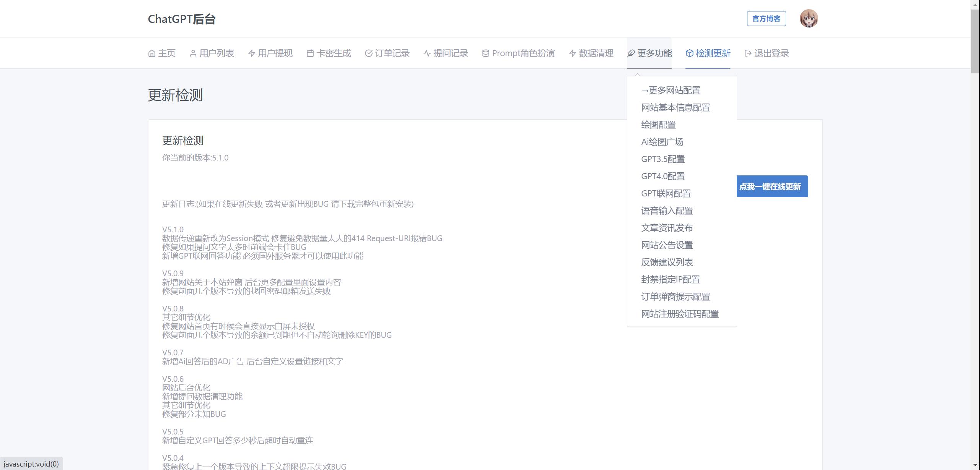Open the user avatar in header
The image size is (980, 470).
(x=809, y=19)
